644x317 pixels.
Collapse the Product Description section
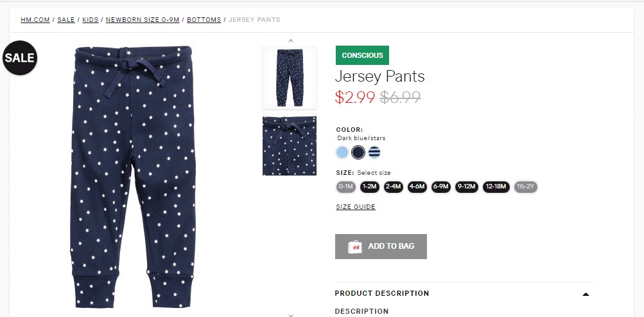coord(585,294)
